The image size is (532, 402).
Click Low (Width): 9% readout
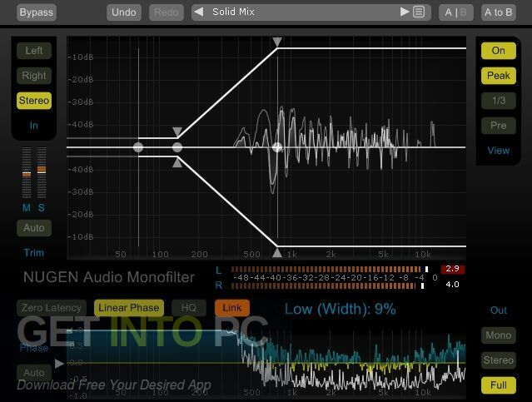tap(340, 309)
